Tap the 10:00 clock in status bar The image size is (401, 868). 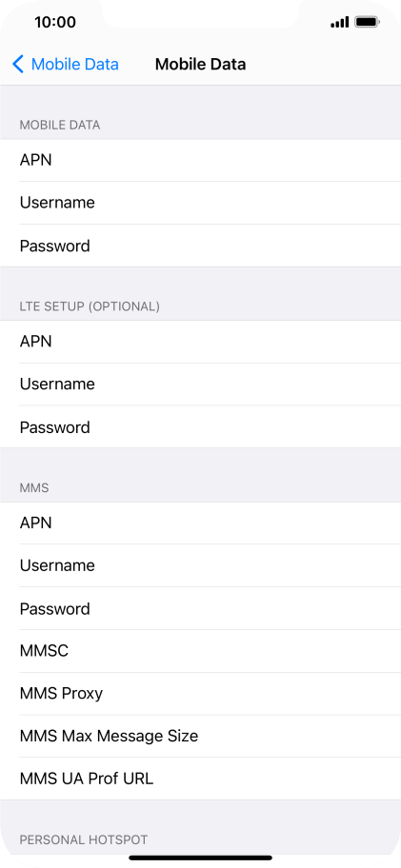55,22
